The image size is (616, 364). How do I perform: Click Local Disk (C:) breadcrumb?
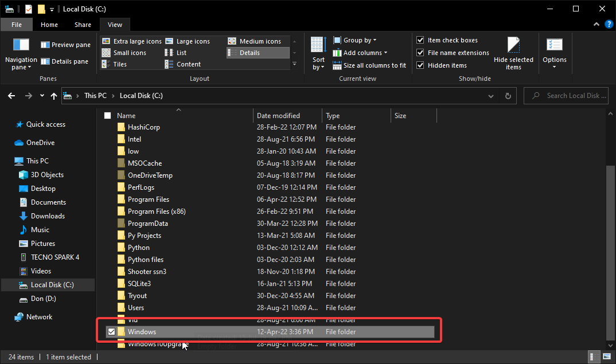coord(141,96)
